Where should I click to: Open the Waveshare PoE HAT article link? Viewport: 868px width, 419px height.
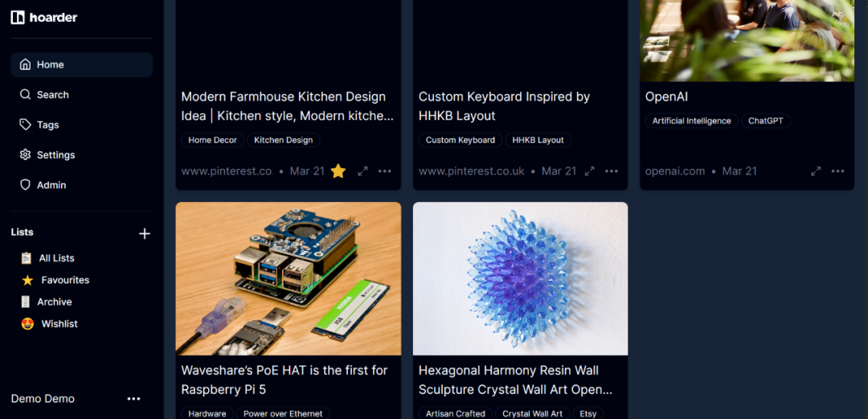point(285,380)
